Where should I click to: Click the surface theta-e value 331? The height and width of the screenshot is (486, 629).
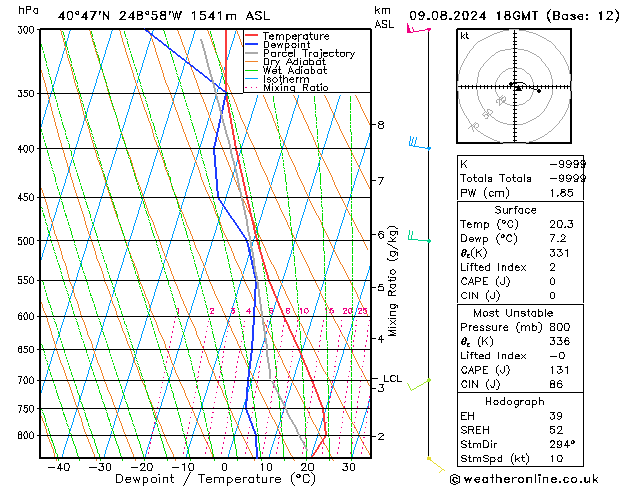(559, 253)
